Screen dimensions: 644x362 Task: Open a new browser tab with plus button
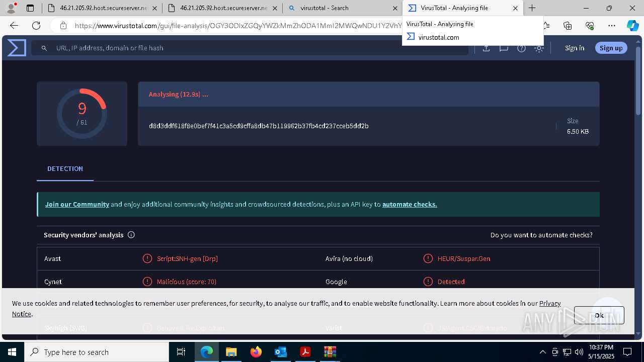532,8
